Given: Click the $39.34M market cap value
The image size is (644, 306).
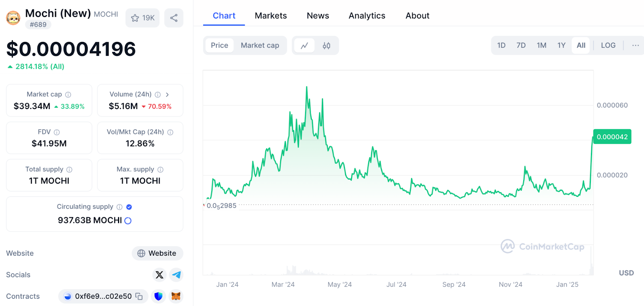Looking at the screenshot, I should (x=32, y=106).
